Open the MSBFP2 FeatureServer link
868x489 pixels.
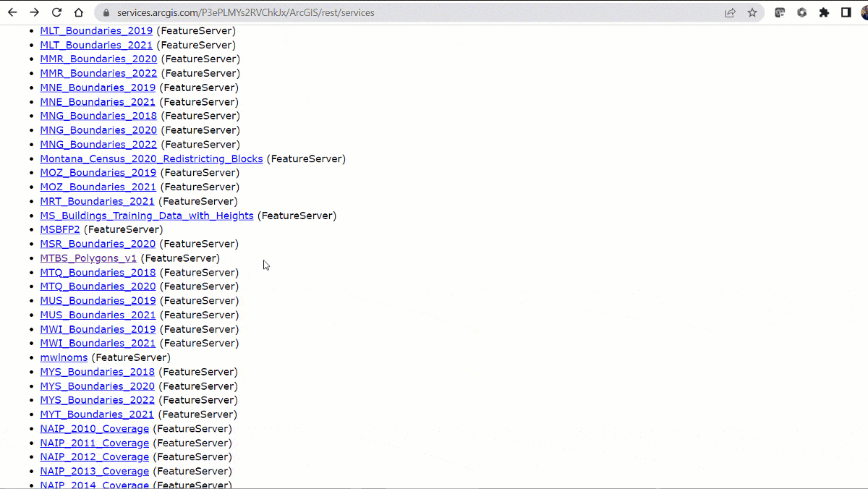pos(59,229)
